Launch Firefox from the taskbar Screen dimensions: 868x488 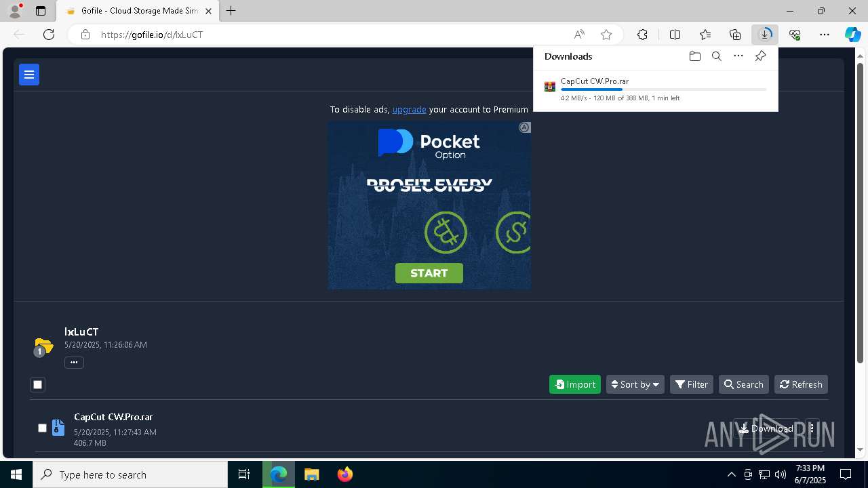tap(345, 474)
